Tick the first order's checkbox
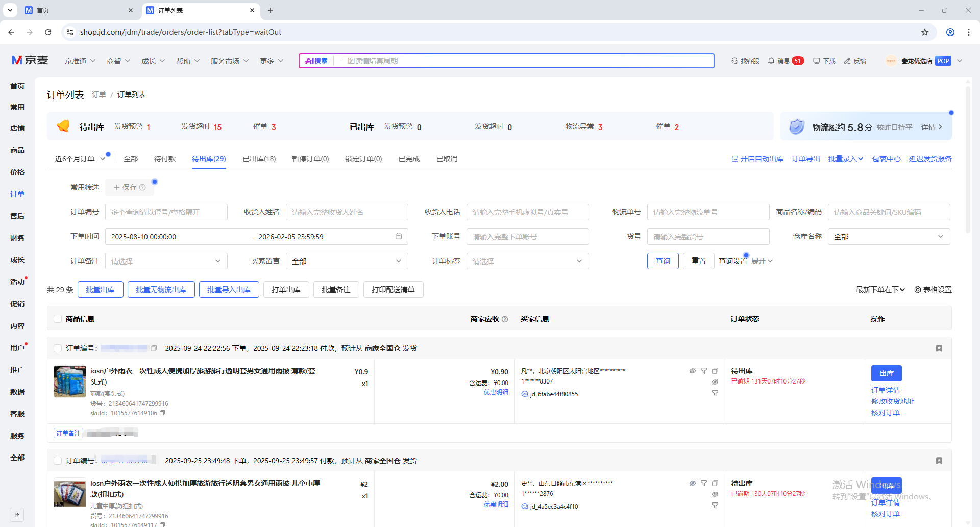The image size is (980, 527). [x=58, y=348]
